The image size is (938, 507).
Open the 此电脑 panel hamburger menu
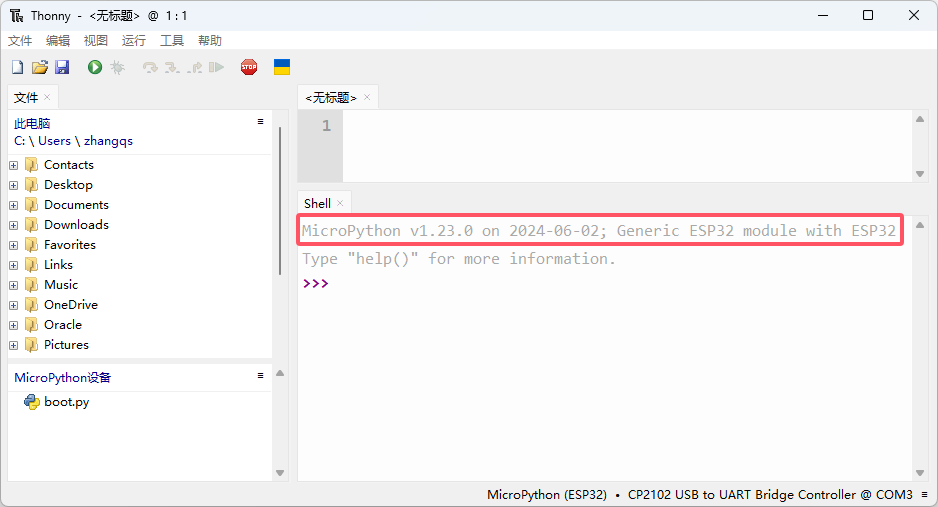click(260, 121)
